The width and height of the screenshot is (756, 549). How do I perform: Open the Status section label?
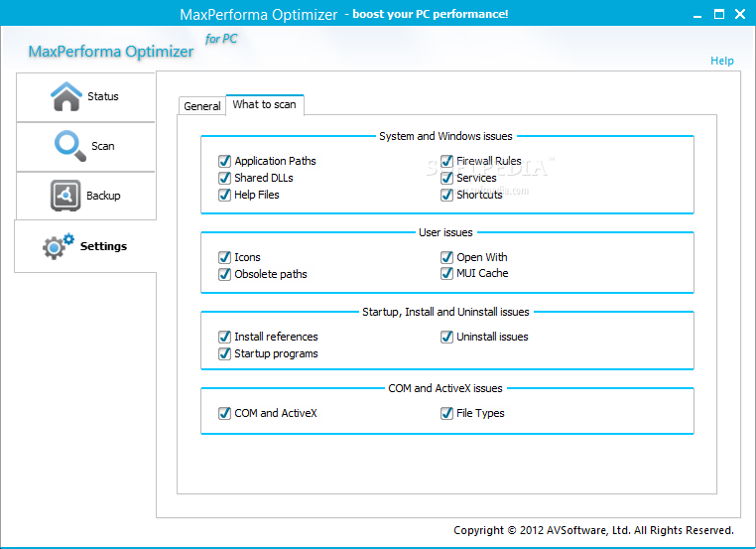[x=103, y=96]
